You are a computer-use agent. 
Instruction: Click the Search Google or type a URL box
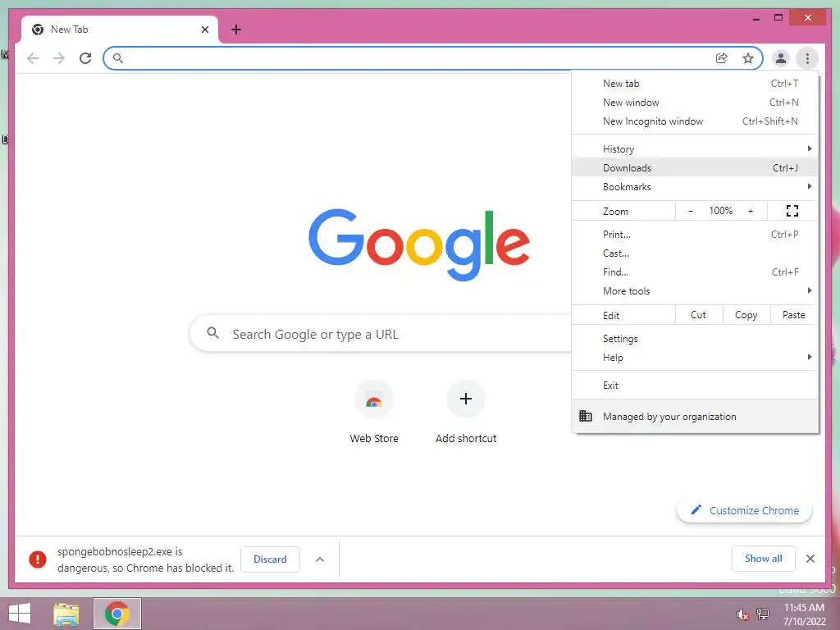381,334
